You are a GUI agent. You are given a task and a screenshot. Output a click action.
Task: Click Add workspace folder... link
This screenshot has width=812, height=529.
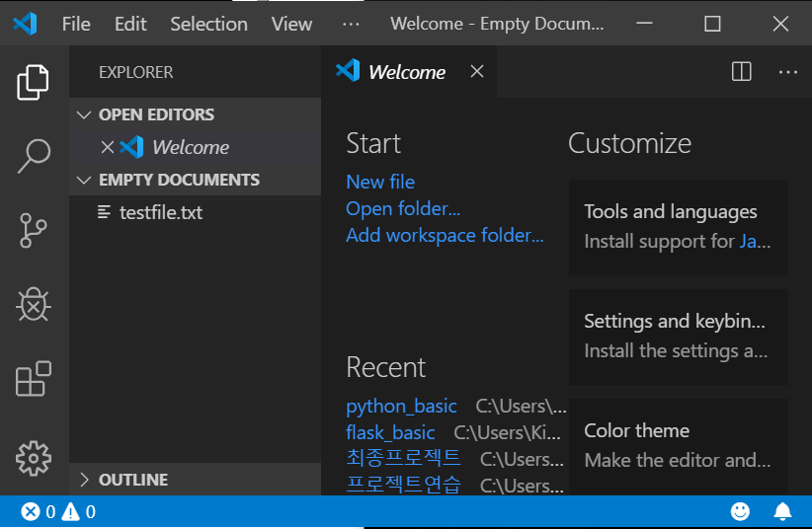tap(445, 235)
